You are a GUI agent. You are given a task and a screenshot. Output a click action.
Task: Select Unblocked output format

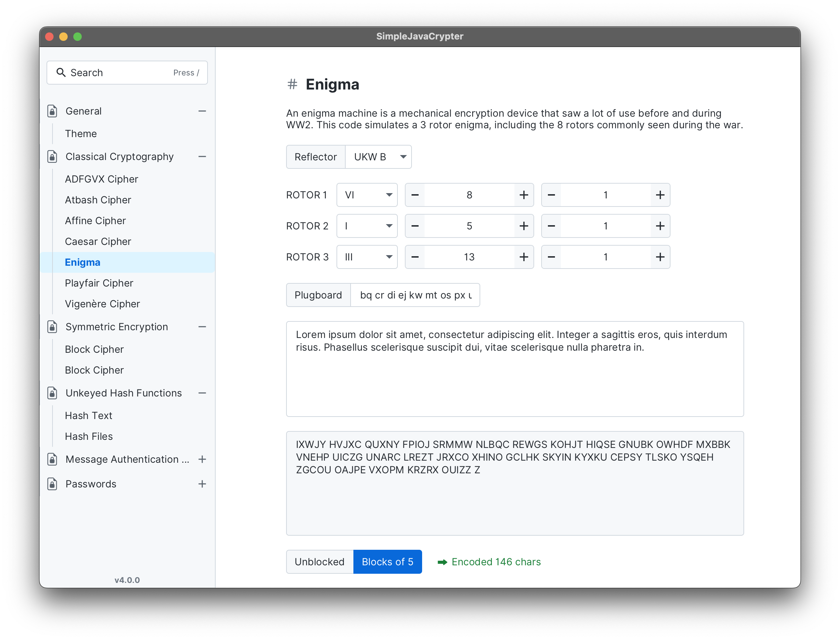[320, 561]
